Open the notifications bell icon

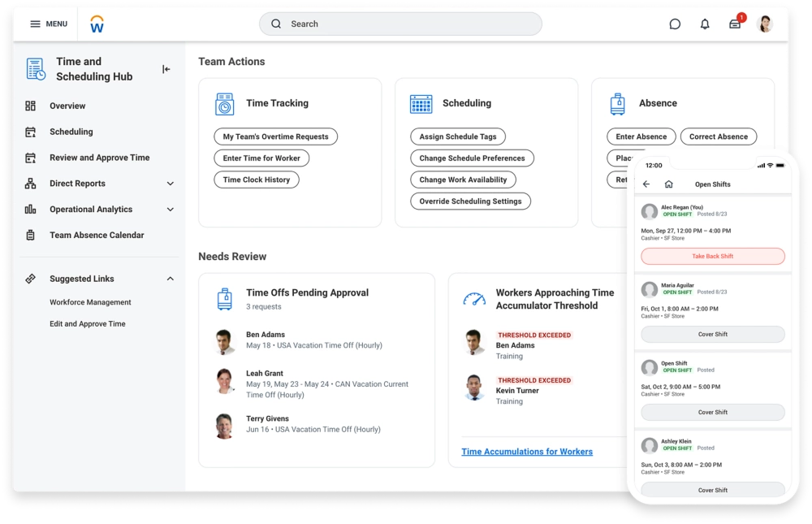pyautogui.click(x=705, y=24)
